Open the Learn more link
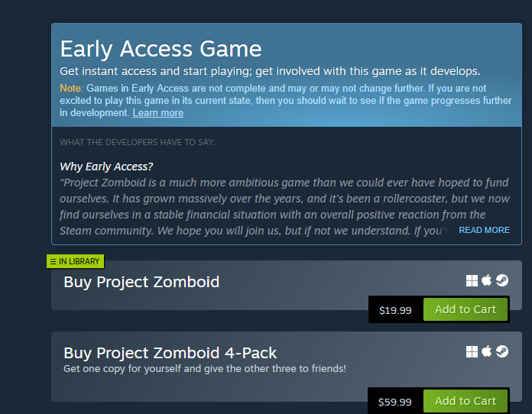 point(157,113)
